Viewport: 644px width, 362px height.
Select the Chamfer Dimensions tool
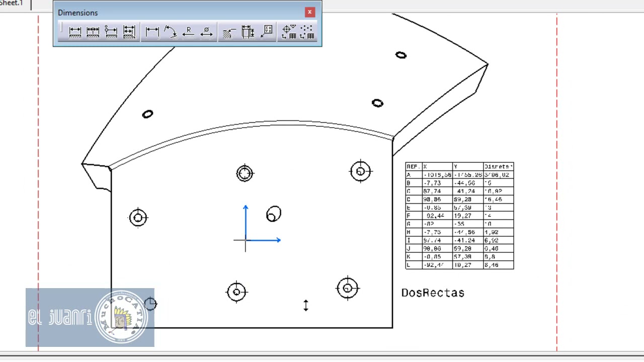[229, 32]
